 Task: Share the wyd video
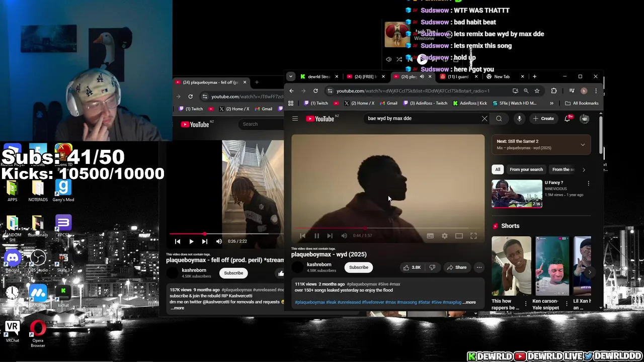(x=457, y=267)
